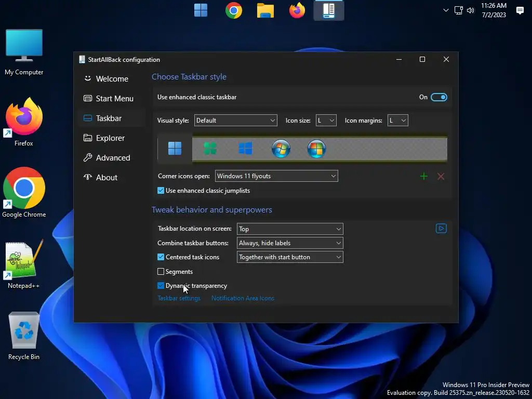Minimize the StartAllBack configuration window

point(399,59)
